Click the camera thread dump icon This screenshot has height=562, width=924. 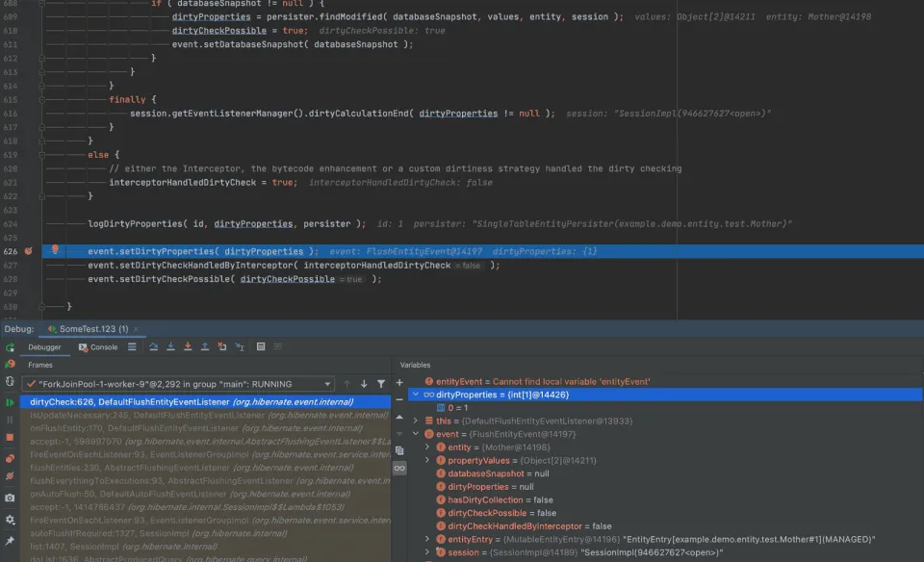point(10,498)
